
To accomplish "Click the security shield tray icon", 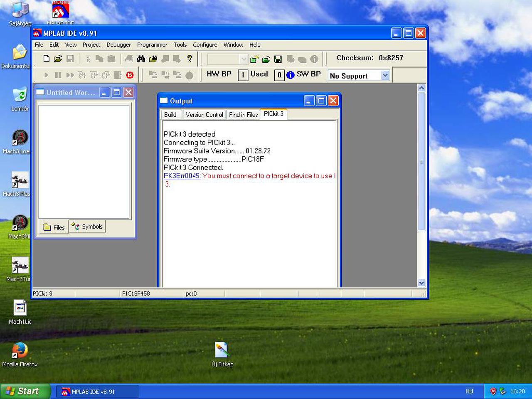I will pyautogui.click(x=493, y=391).
